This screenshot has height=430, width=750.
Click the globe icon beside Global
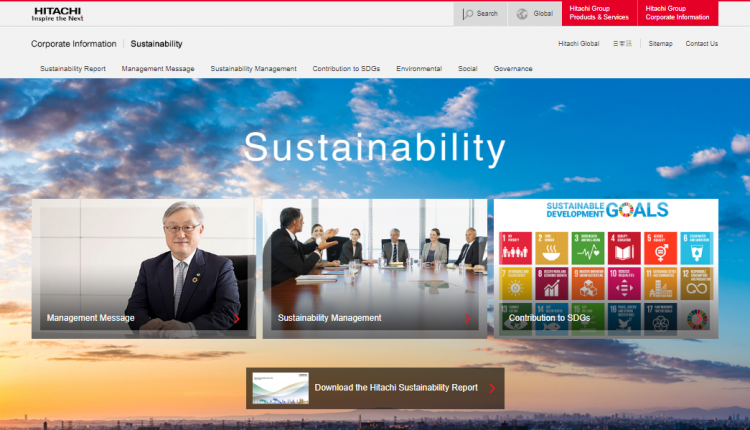[522, 14]
